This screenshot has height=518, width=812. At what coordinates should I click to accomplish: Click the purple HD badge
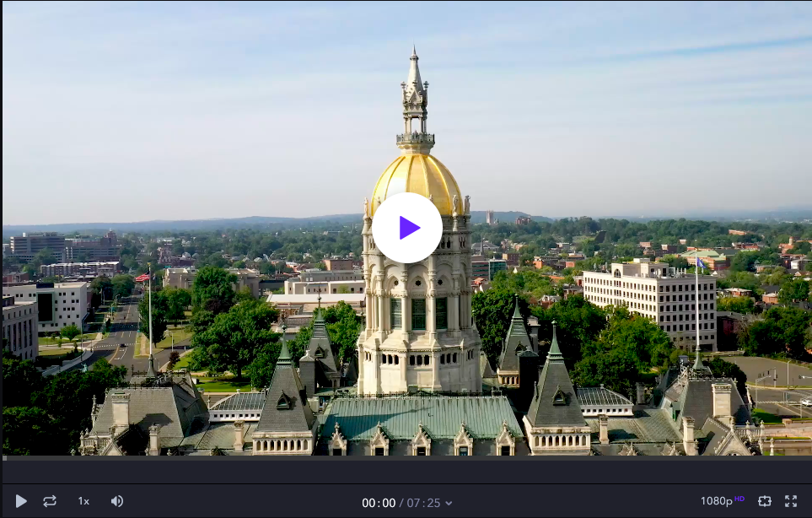tap(739, 499)
